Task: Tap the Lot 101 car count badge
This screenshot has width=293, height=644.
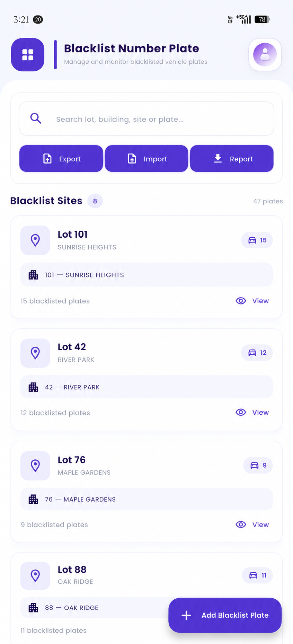Action: pyautogui.click(x=257, y=240)
